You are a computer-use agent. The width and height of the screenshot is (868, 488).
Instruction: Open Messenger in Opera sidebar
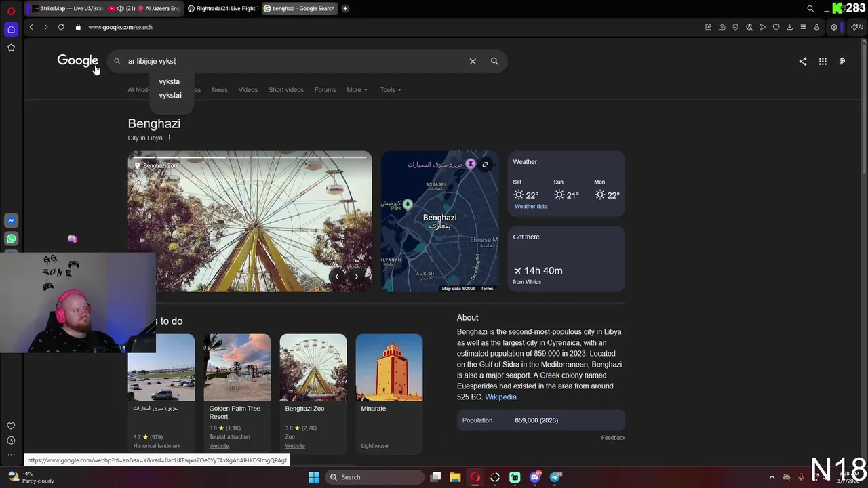(11, 220)
